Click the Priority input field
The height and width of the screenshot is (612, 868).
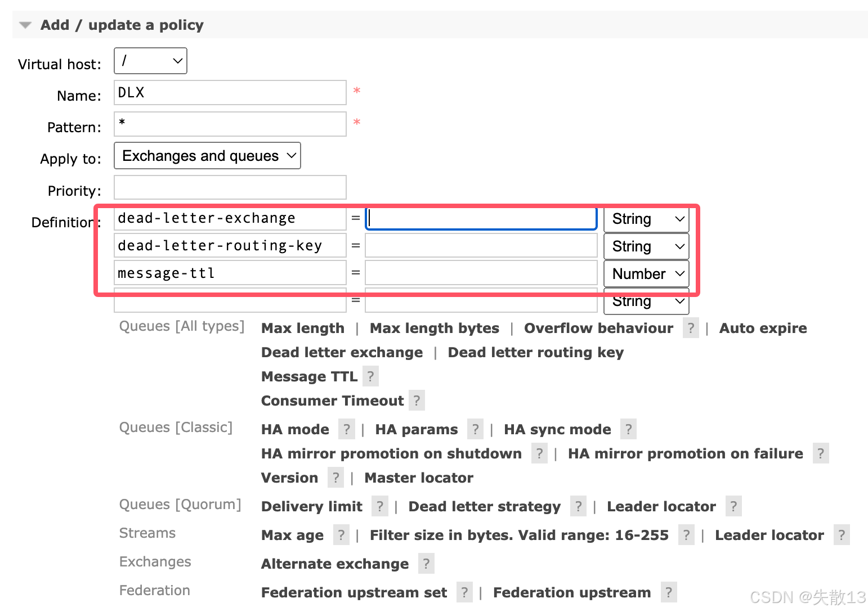point(230,187)
